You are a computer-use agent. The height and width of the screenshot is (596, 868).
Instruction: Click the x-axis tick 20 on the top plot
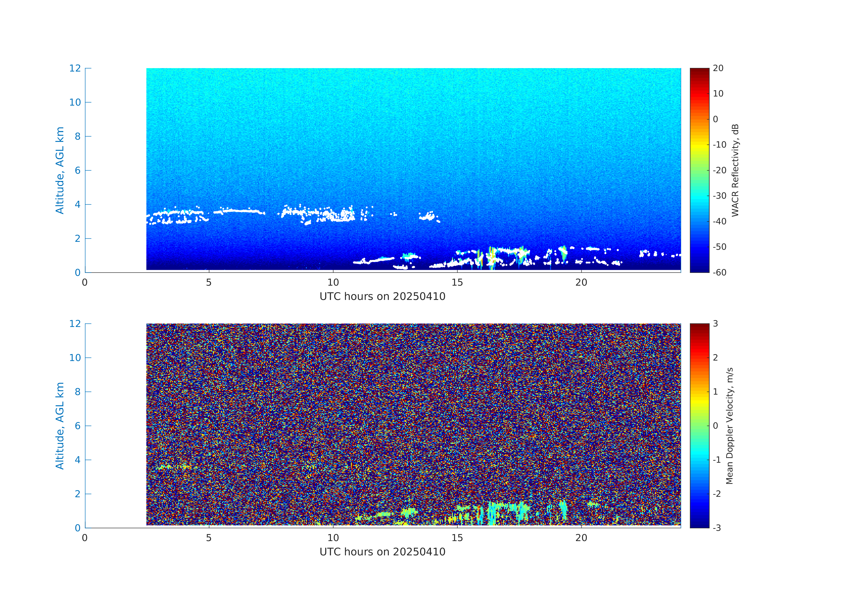[x=581, y=282]
